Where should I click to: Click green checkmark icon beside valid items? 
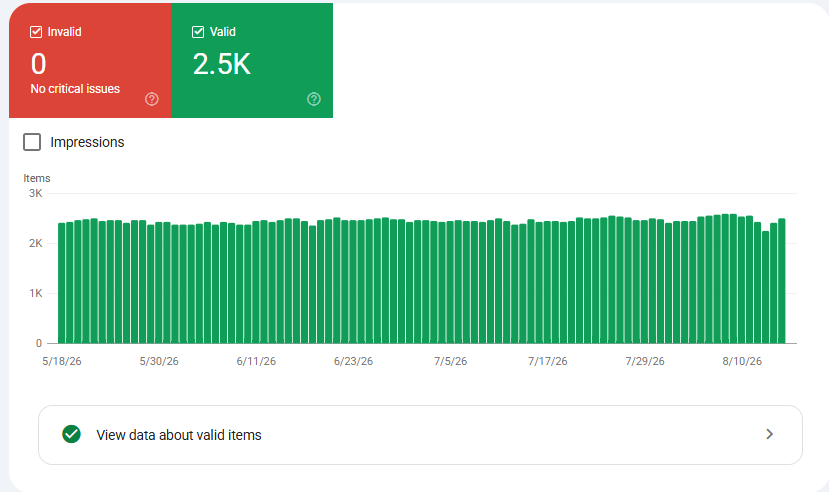point(71,434)
